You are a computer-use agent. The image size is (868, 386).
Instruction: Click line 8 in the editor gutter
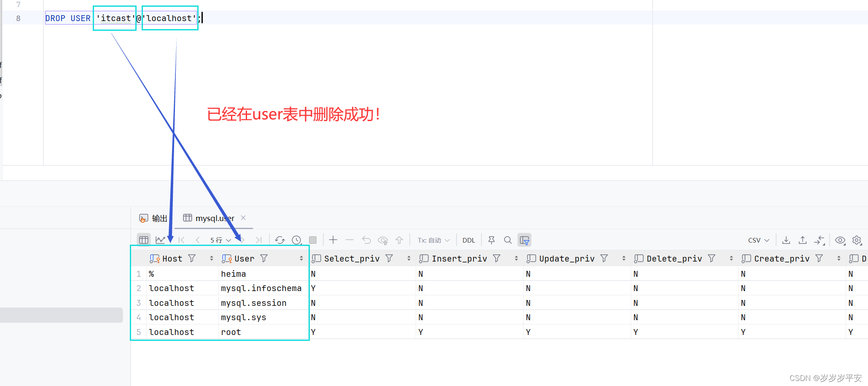tap(18, 18)
